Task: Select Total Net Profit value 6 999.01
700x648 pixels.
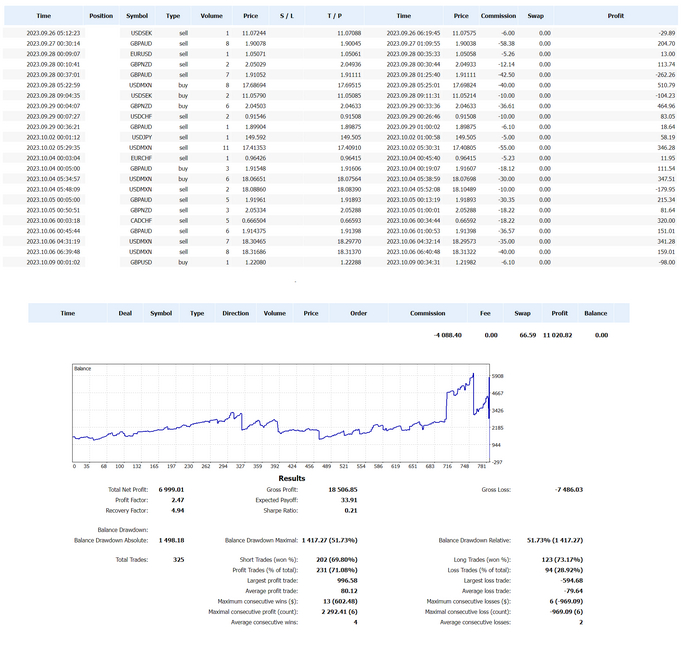Action: click(x=171, y=490)
